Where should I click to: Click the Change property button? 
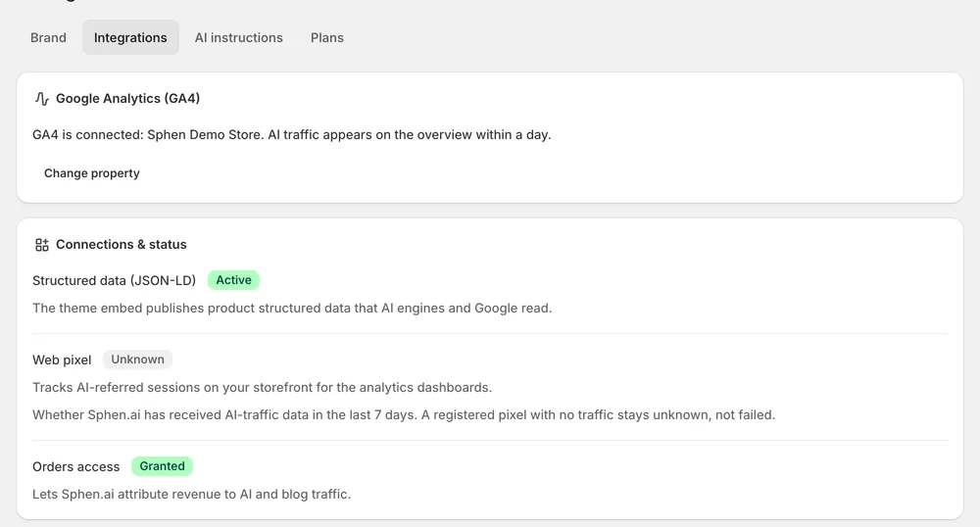92,173
